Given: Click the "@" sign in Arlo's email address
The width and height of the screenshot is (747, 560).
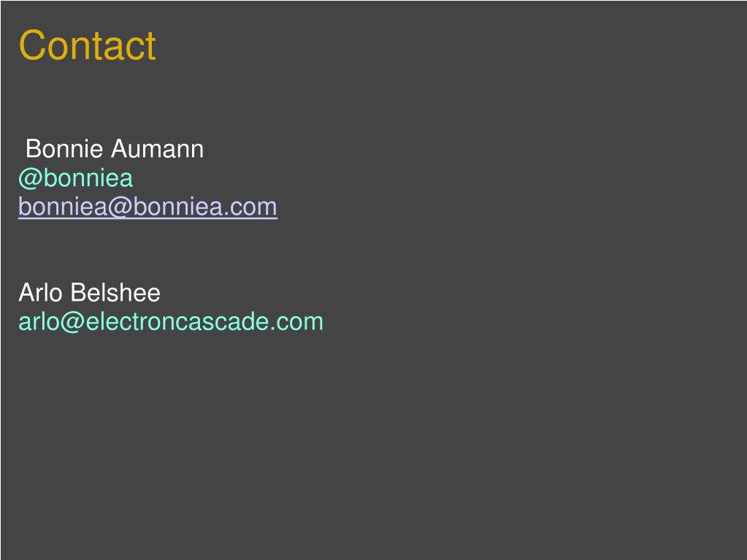Looking at the screenshot, I should (72, 322).
